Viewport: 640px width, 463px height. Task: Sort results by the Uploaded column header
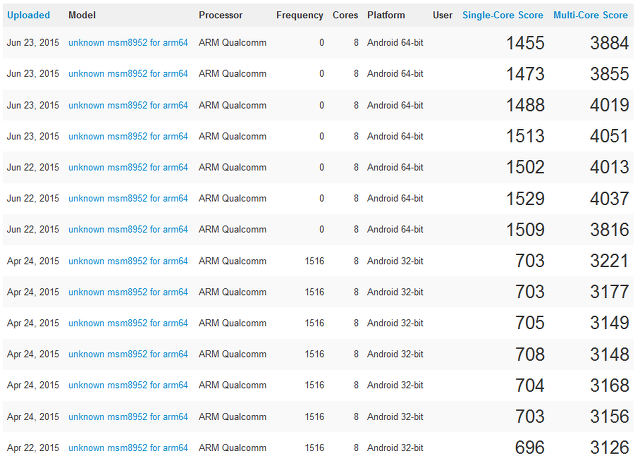(29, 15)
